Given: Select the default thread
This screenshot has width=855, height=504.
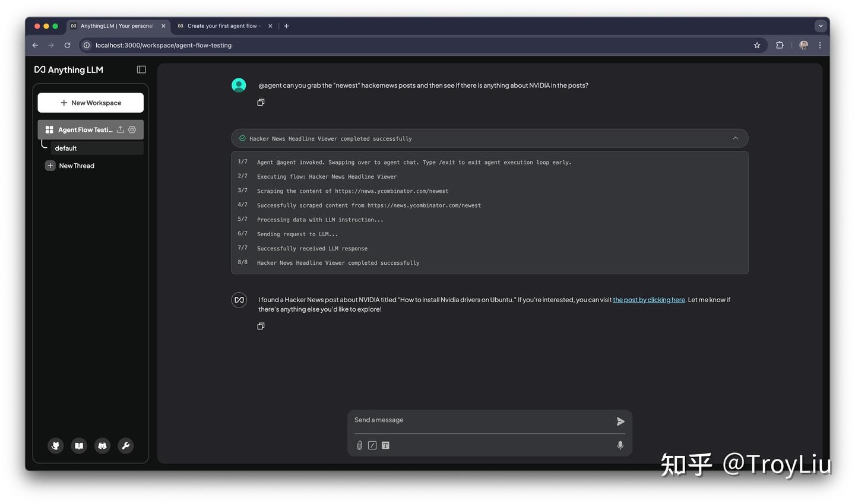Looking at the screenshot, I should tap(66, 148).
